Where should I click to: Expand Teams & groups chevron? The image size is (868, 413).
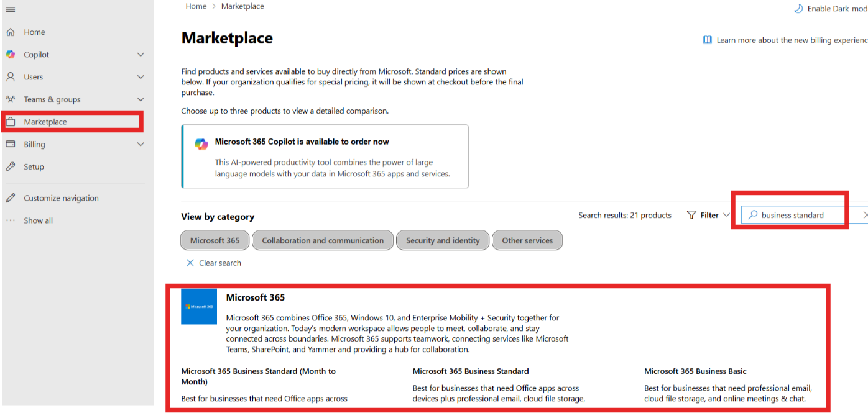click(141, 99)
